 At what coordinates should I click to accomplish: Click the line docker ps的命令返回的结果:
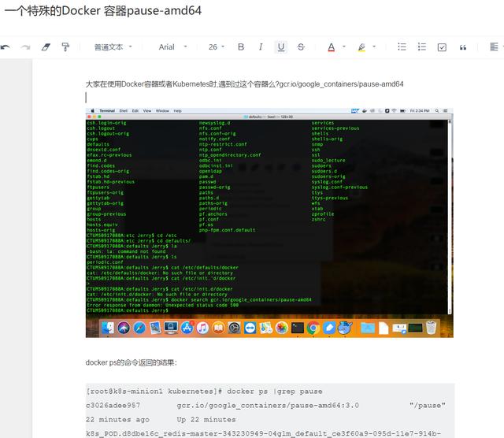click(132, 362)
